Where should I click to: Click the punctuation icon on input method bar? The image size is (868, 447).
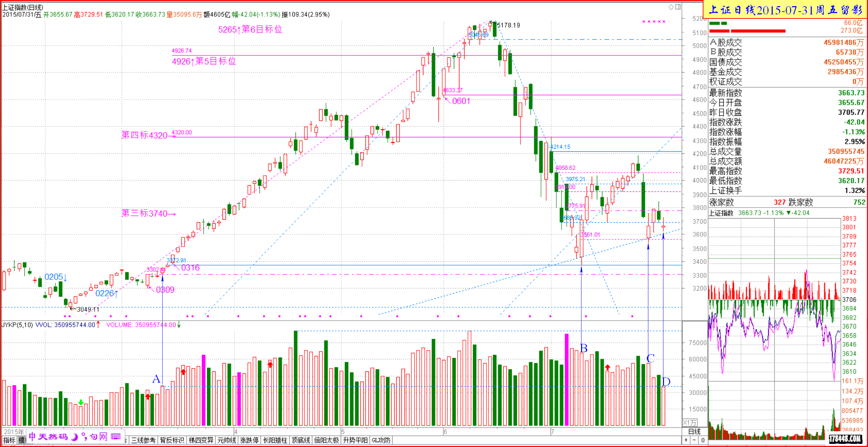[84, 437]
